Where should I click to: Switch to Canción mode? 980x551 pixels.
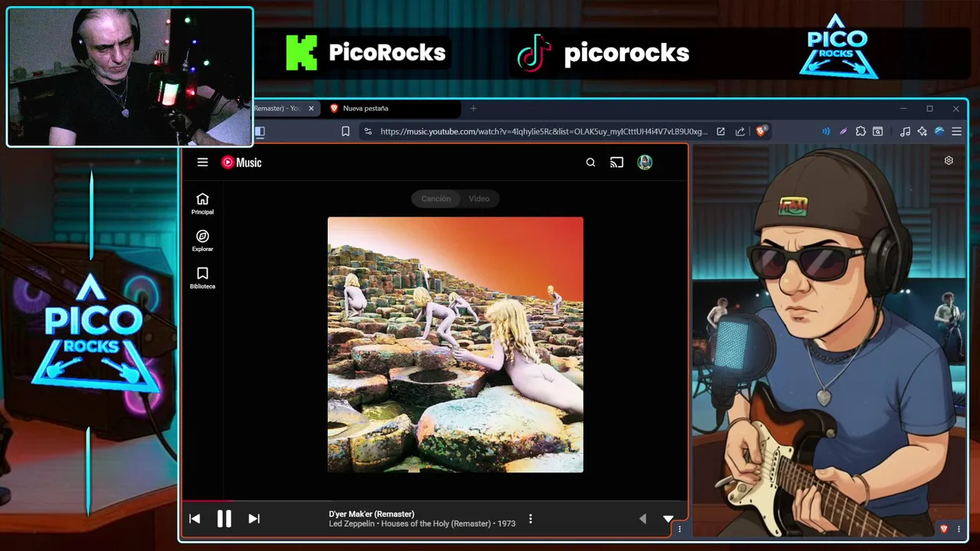(436, 198)
